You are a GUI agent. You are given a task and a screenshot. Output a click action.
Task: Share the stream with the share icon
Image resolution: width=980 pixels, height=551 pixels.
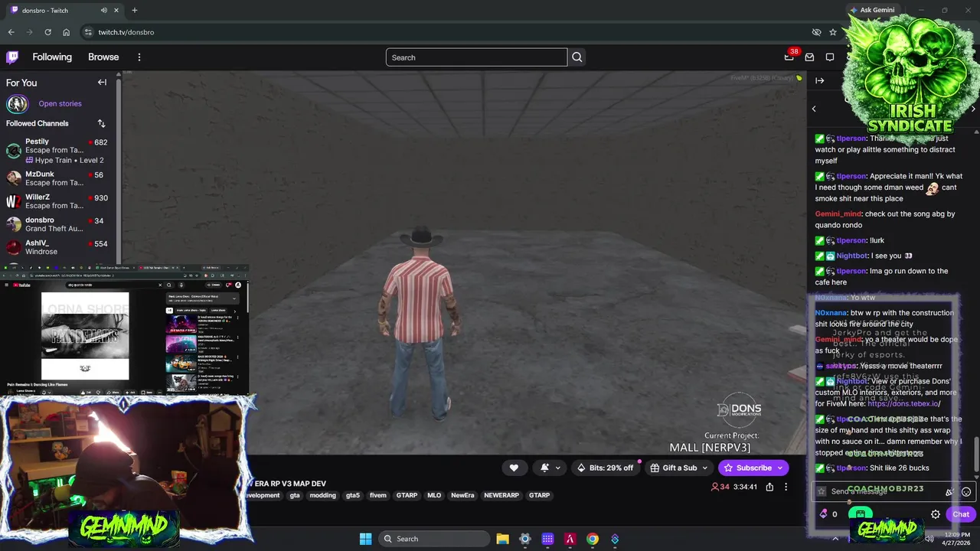pyautogui.click(x=769, y=487)
